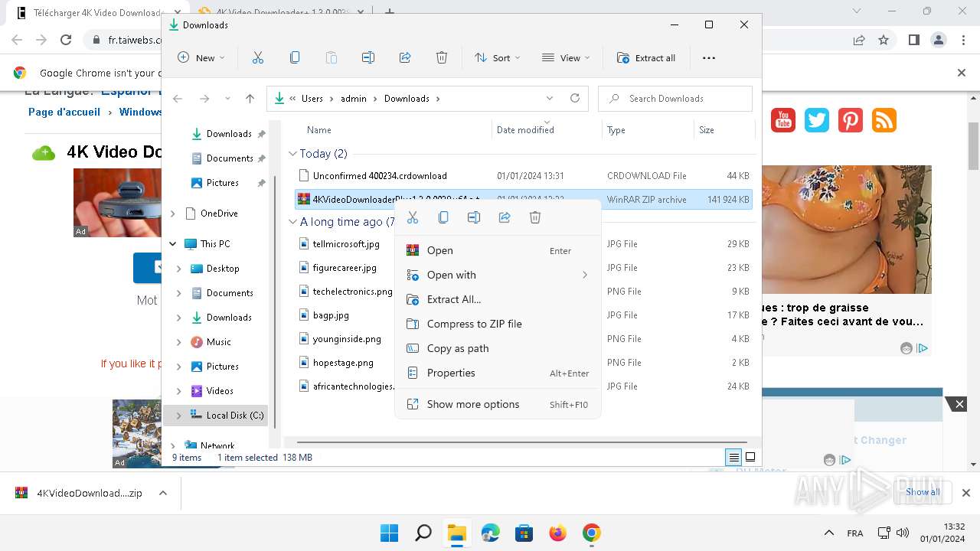
Task: Collapse the A long time ago group
Action: tap(292, 222)
